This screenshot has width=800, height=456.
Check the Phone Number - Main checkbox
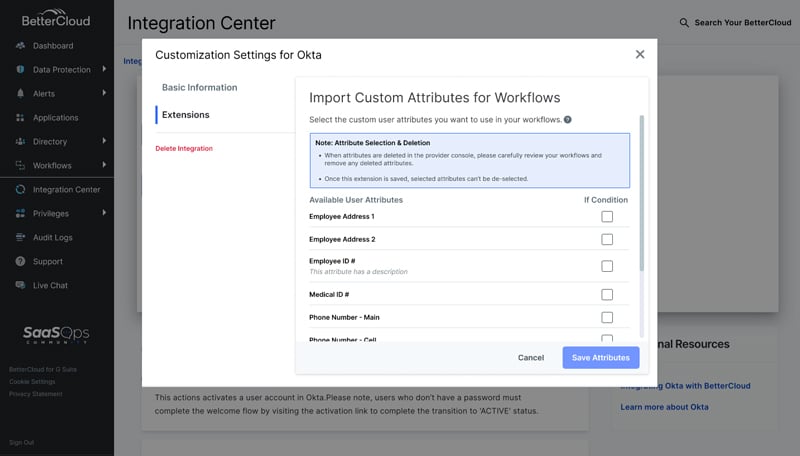pos(607,317)
